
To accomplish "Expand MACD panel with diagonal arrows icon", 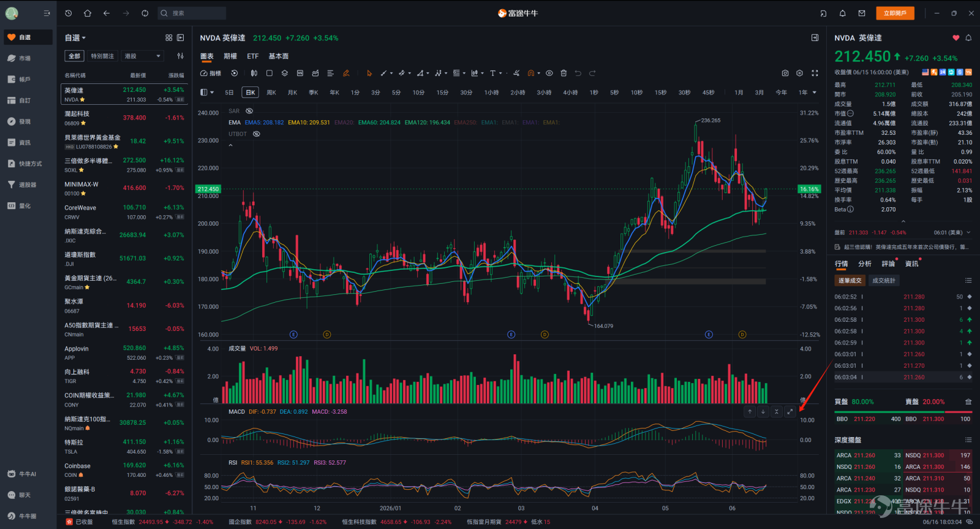I will [x=790, y=412].
